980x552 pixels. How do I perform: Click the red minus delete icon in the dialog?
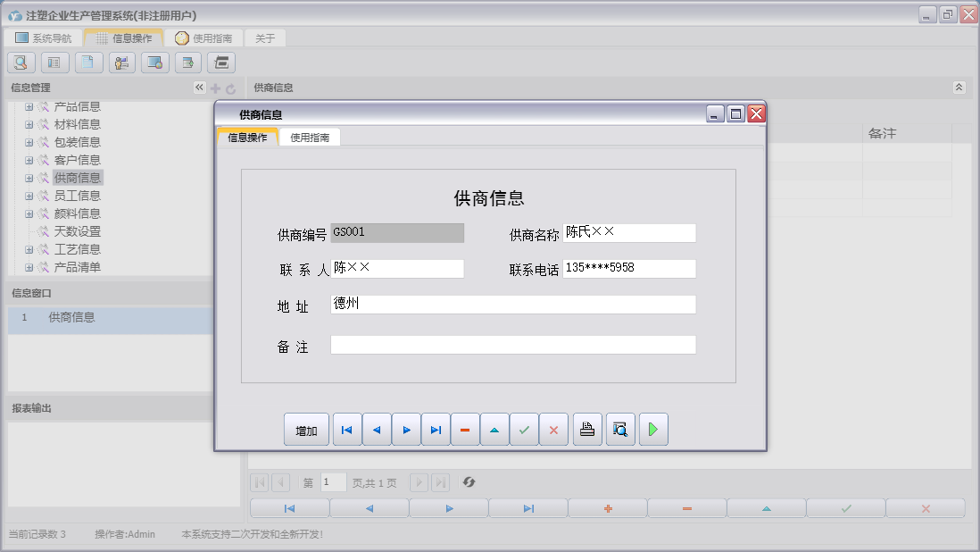465,430
